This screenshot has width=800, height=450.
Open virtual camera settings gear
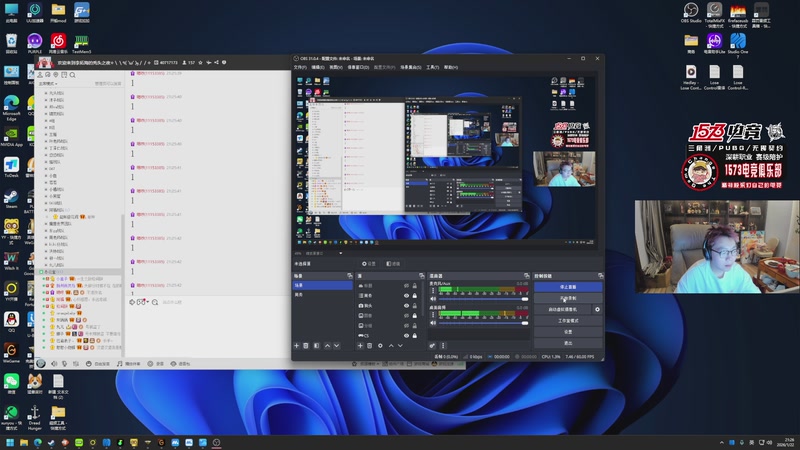597,310
